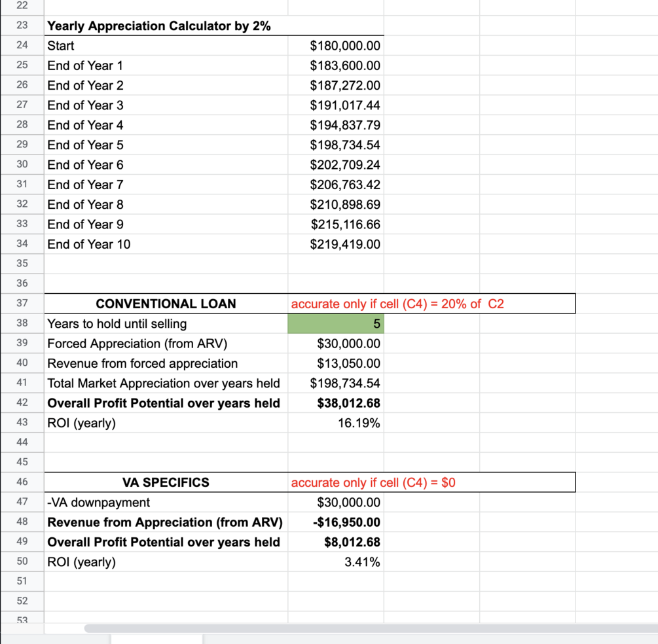
Task: Click the $202,709.24 value cell
Action: 336,164
